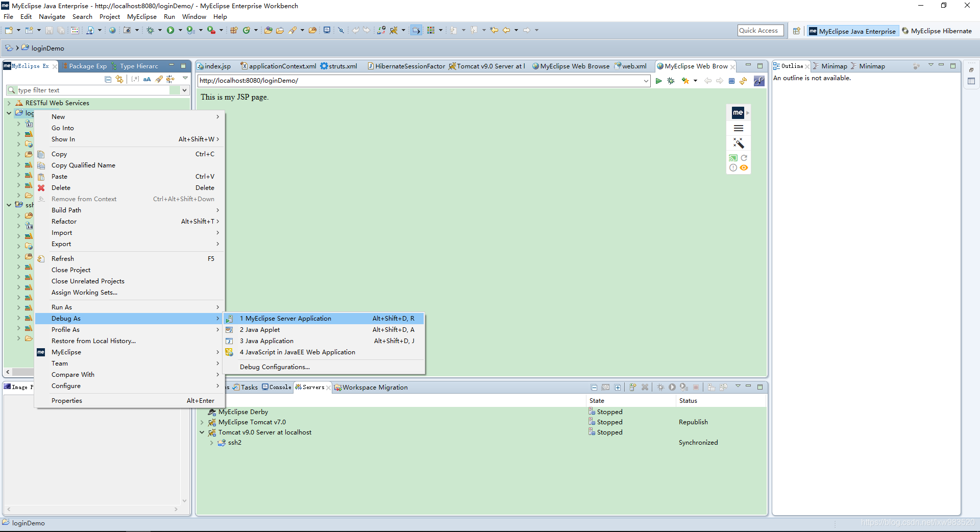Switch to MyEclipse Hibernate perspective
The image size is (980, 532).
[x=937, y=31]
